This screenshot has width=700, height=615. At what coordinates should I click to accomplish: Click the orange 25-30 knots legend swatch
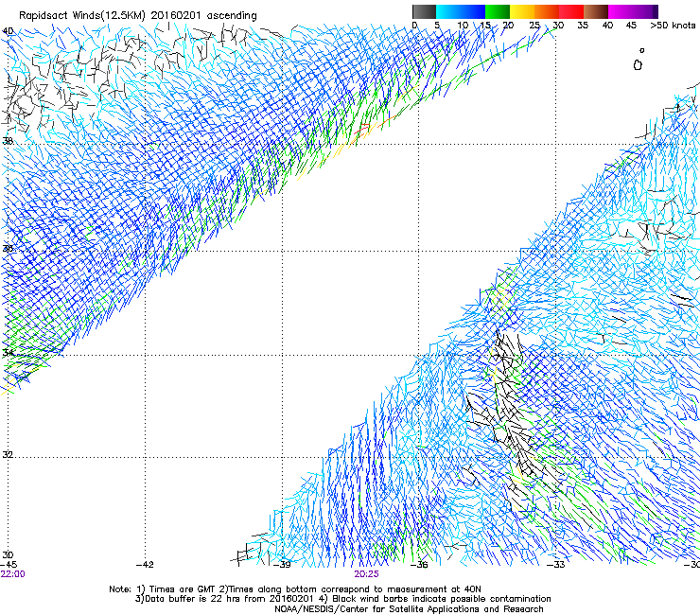547,11
